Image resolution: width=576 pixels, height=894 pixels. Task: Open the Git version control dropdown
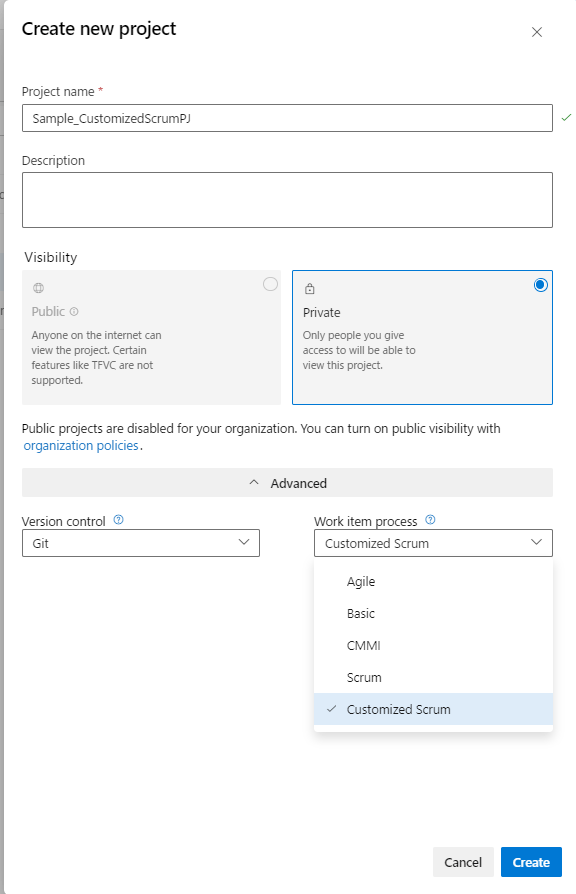pos(141,543)
